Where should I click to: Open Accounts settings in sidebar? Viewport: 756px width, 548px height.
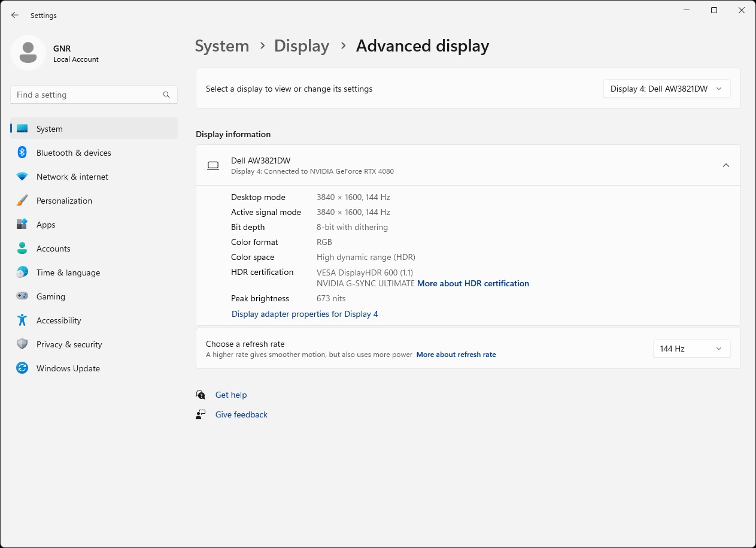pos(53,249)
